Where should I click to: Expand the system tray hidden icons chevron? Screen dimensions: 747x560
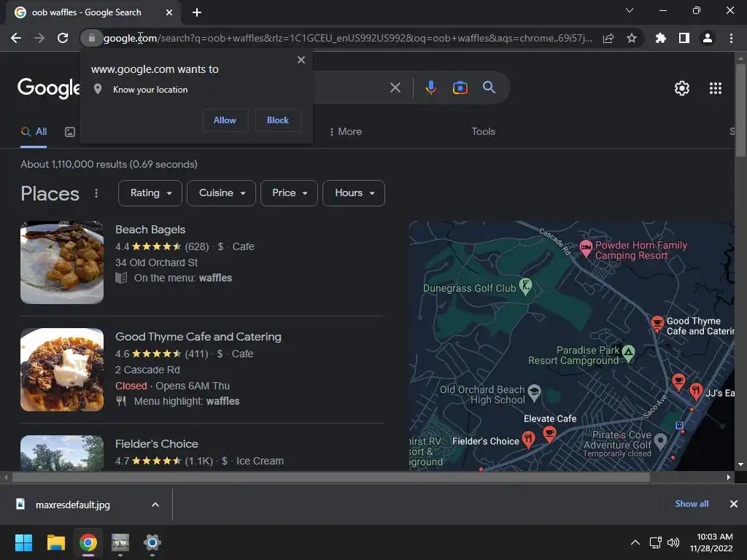[635, 542]
